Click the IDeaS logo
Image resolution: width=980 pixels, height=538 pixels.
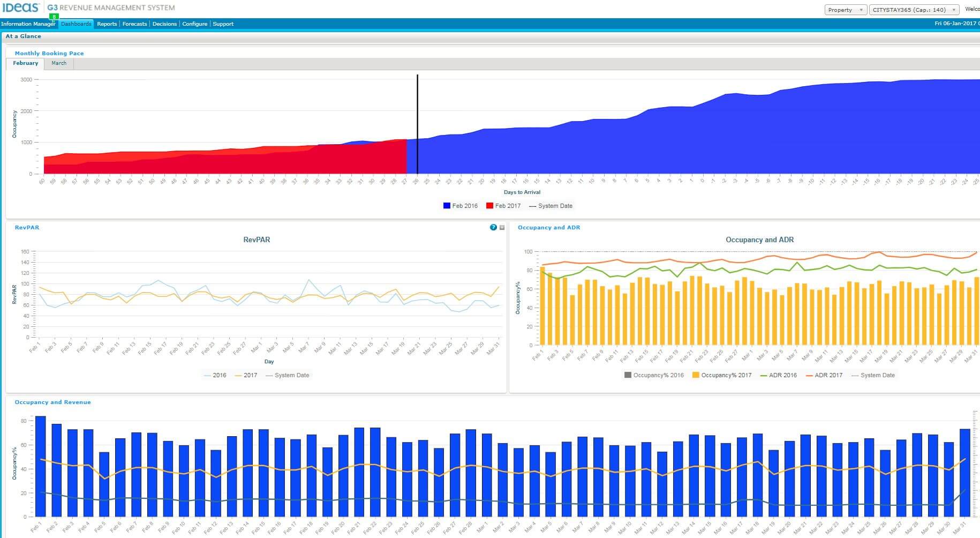click(x=21, y=8)
